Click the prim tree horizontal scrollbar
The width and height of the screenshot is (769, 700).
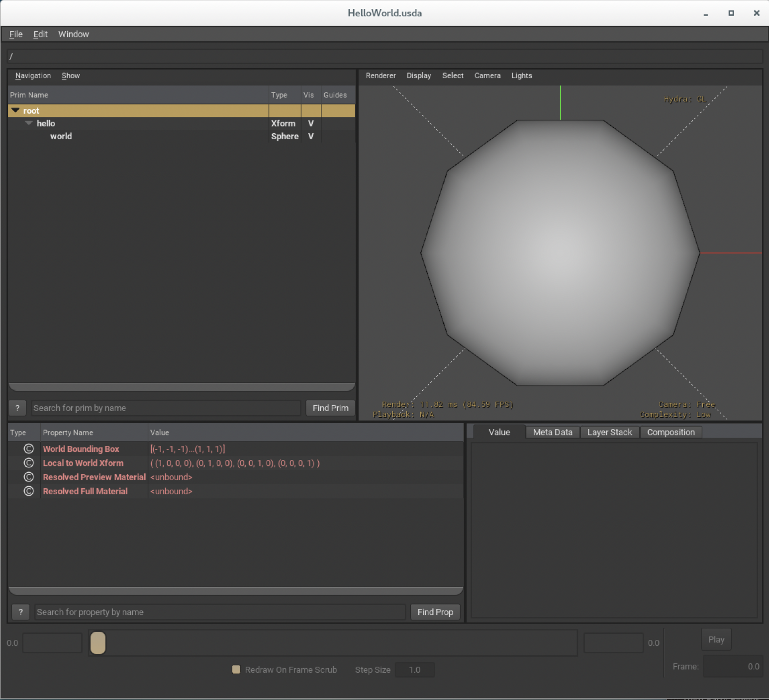(182, 387)
